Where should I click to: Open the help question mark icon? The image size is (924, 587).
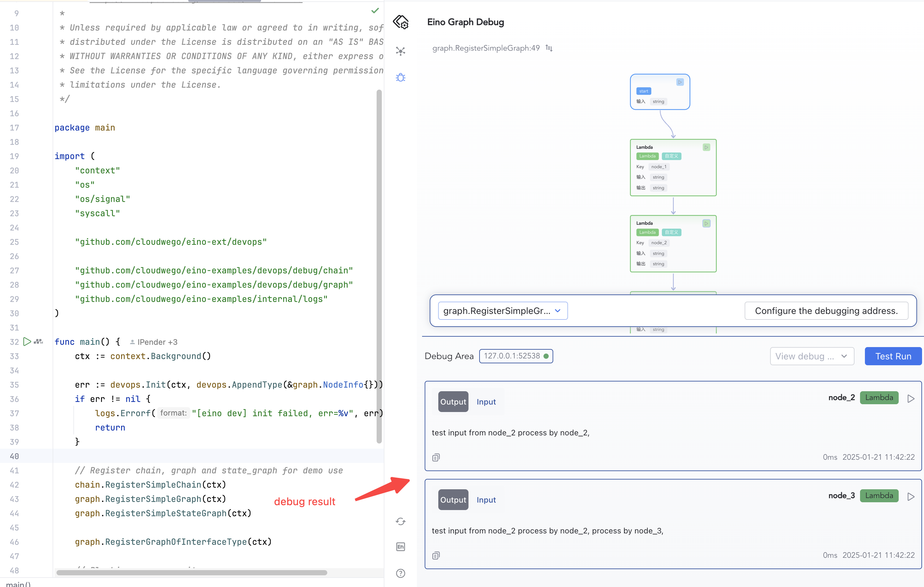[x=401, y=573]
